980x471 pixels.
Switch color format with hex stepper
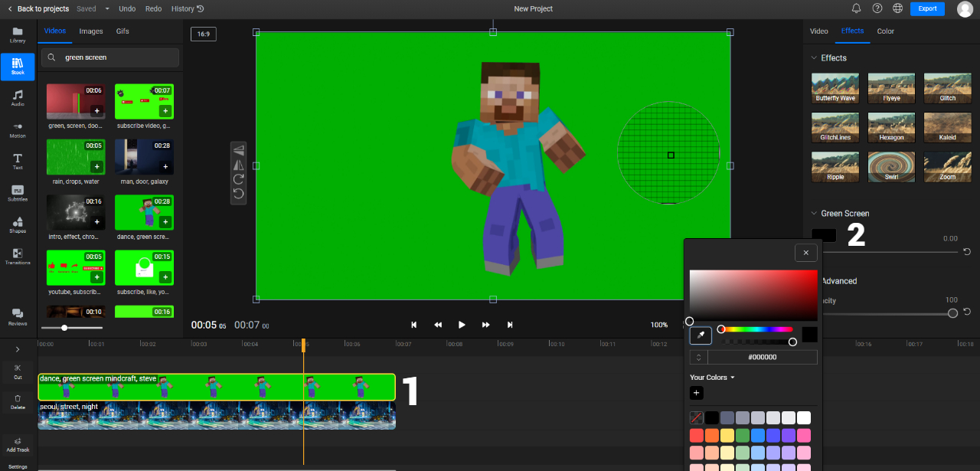(x=698, y=357)
